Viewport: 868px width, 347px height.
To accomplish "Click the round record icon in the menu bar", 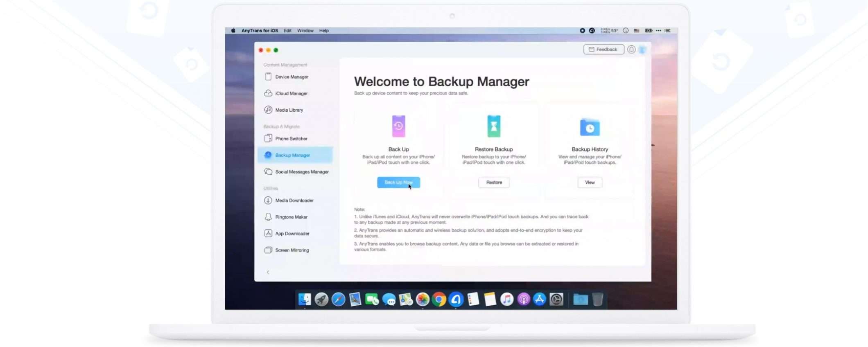I will click(x=582, y=31).
